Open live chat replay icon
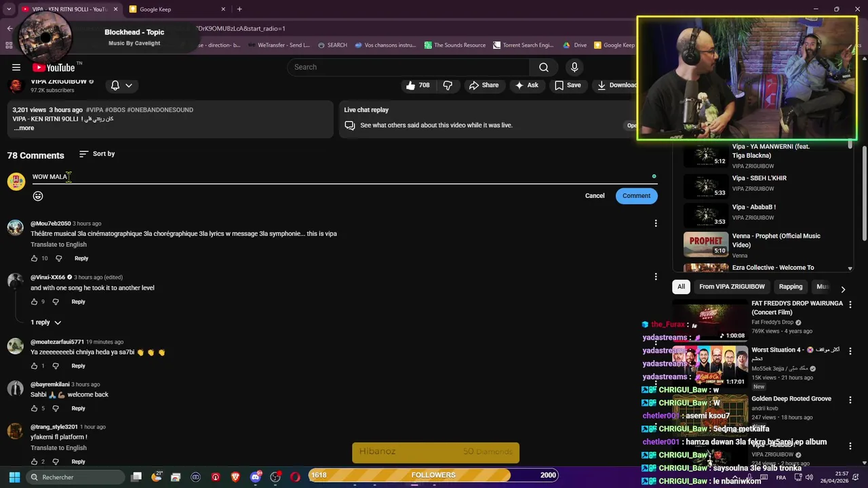 point(350,125)
